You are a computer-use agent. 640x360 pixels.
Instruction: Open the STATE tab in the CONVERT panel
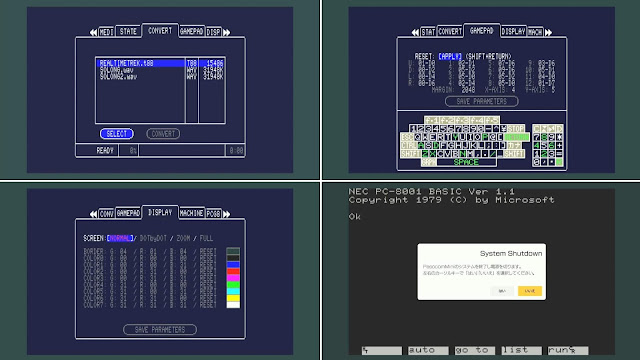tap(128, 31)
